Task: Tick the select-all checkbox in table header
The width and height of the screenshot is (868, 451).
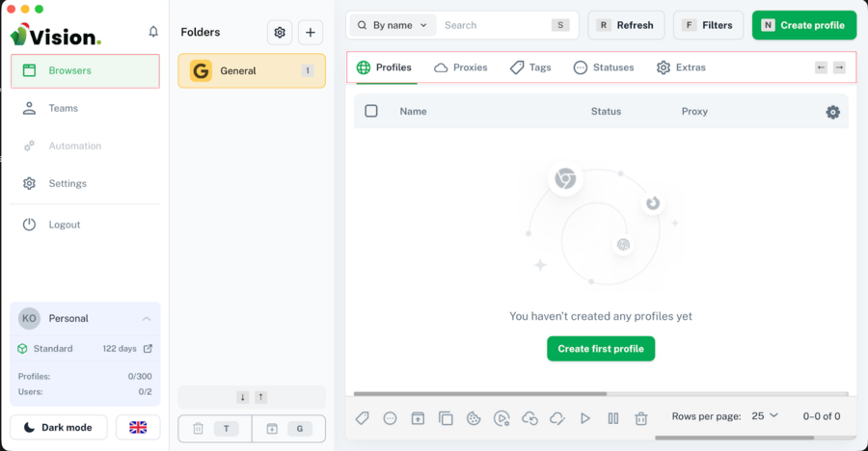Action: [x=371, y=111]
